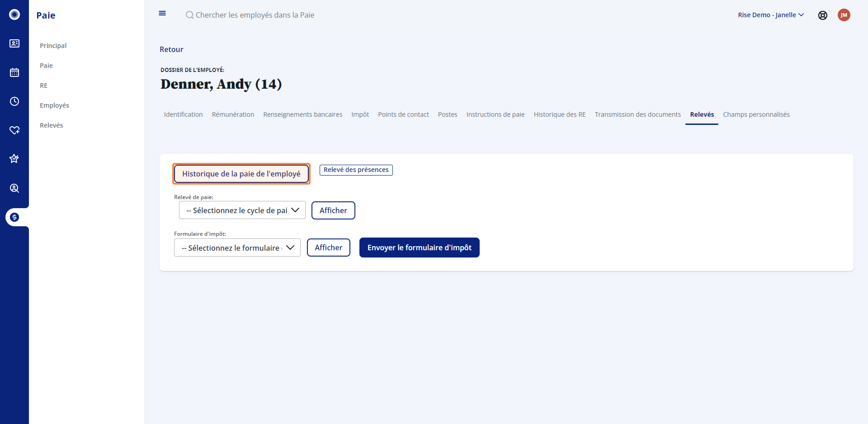Screen dimensions: 868x424
Task: Click the dollar payroll sidebar icon
Action: point(14,217)
